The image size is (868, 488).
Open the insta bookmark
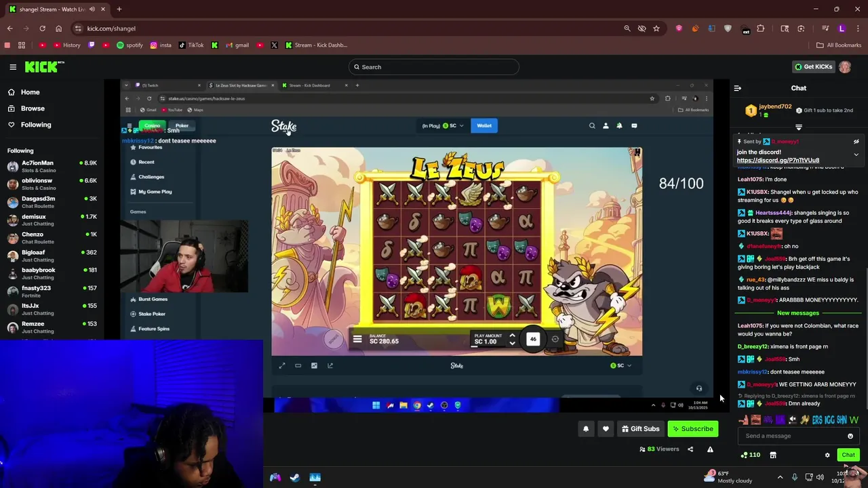pyautogui.click(x=161, y=45)
